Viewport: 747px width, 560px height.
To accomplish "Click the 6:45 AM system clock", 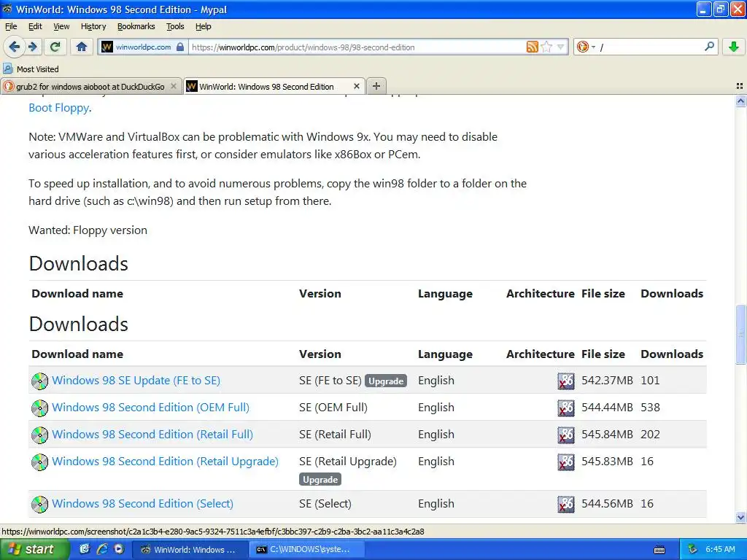I will (x=720, y=550).
